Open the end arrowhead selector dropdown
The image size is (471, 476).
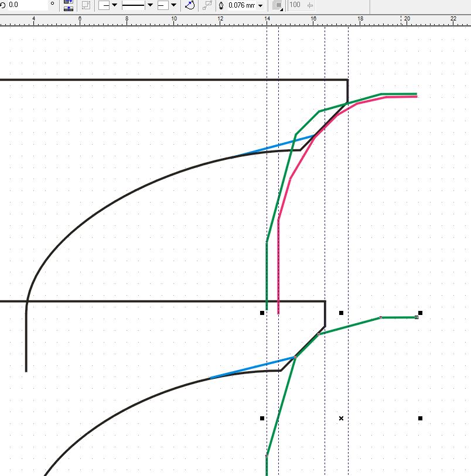[174, 5]
